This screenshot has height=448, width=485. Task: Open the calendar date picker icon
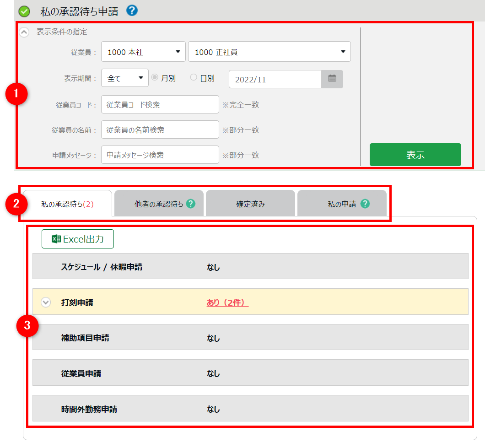(x=332, y=79)
